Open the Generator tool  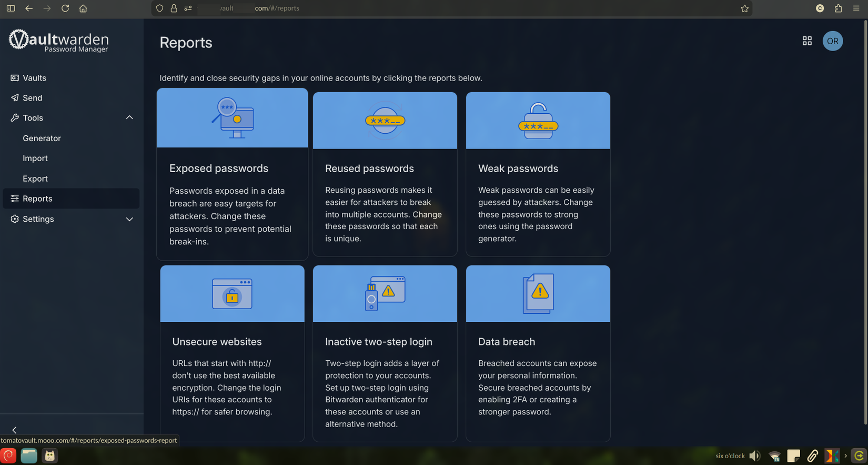[x=42, y=138]
